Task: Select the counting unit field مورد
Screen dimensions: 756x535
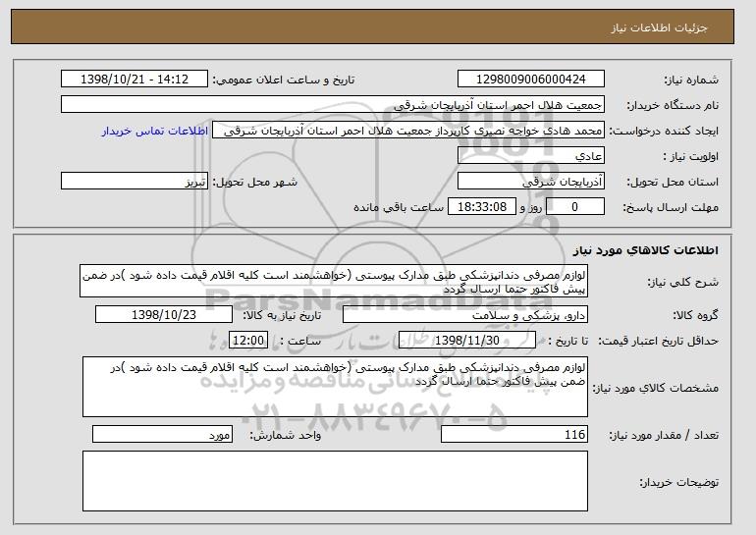Action: point(162,434)
